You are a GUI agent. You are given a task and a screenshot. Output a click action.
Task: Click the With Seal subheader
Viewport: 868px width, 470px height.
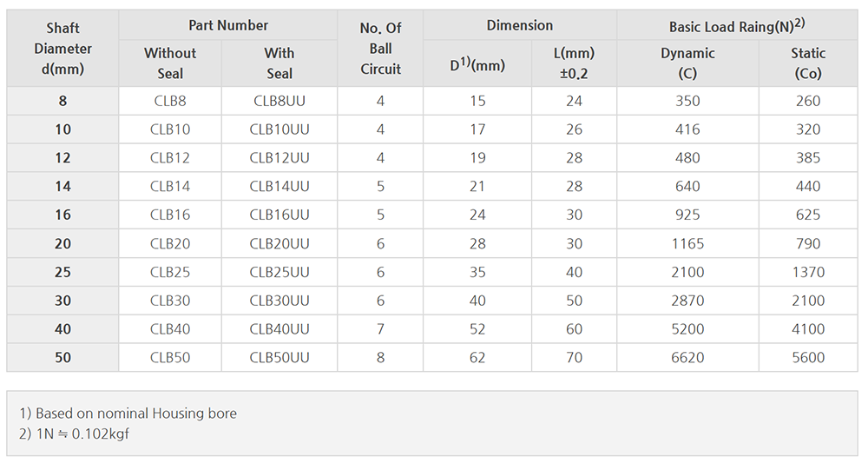point(279,63)
